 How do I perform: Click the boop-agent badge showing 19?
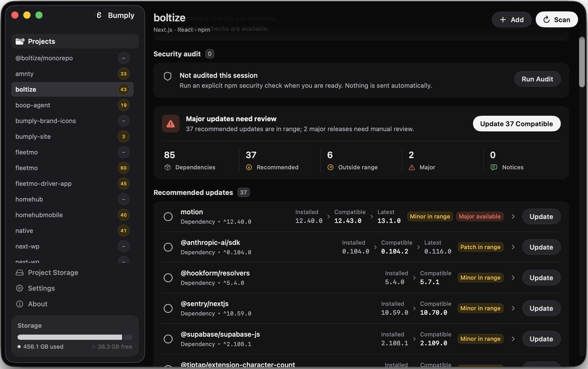[124, 105]
